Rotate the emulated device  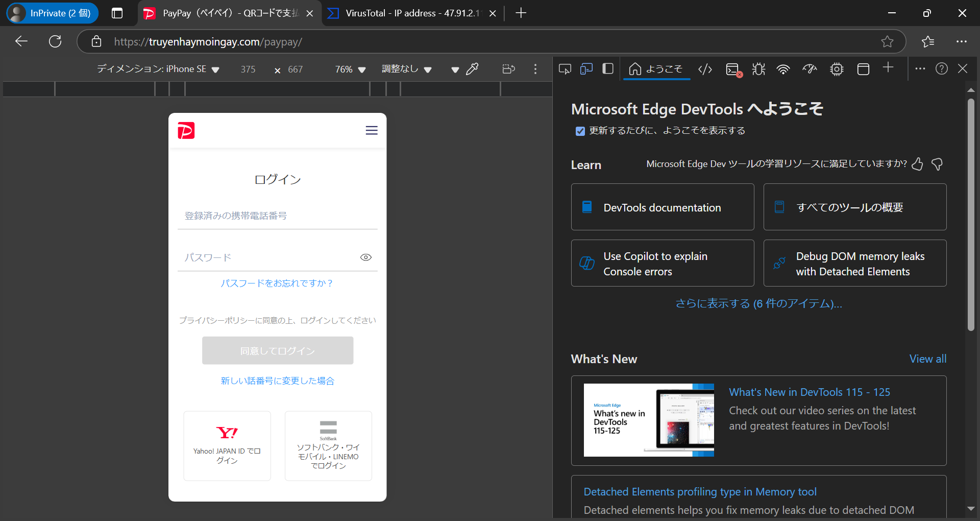point(508,69)
